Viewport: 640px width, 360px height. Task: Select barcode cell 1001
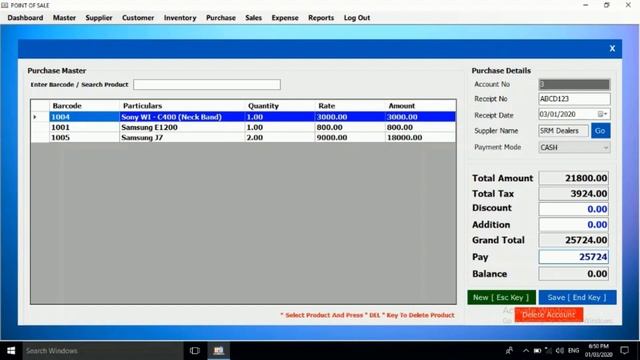(x=84, y=127)
